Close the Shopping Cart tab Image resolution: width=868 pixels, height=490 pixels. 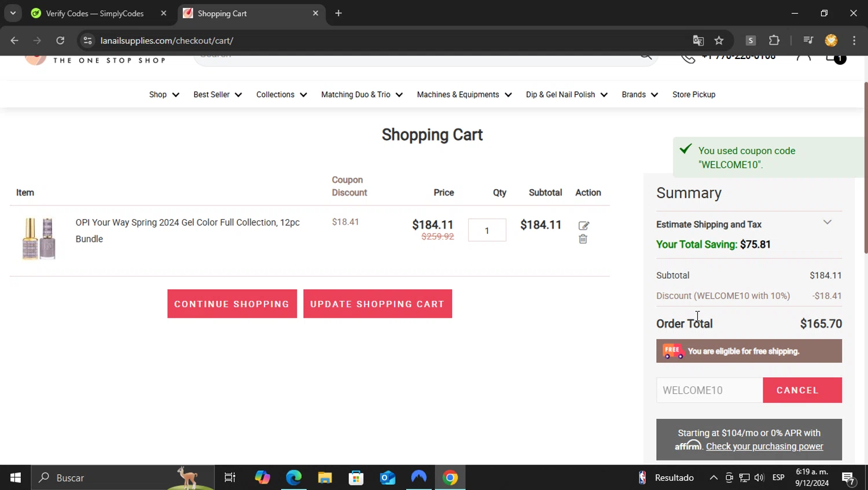[x=315, y=13]
